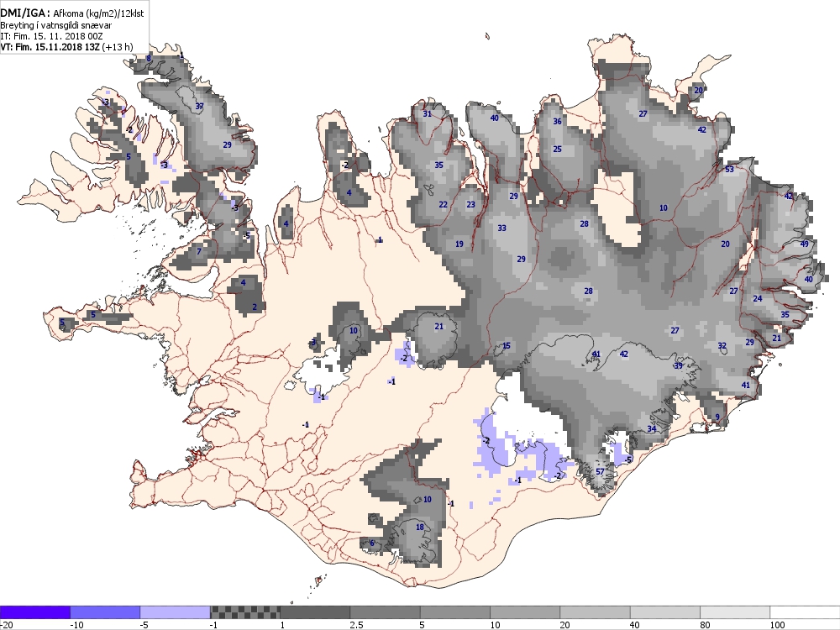
Task: Click the very pale 80 to 100 legend swatch
Action: point(735,612)
